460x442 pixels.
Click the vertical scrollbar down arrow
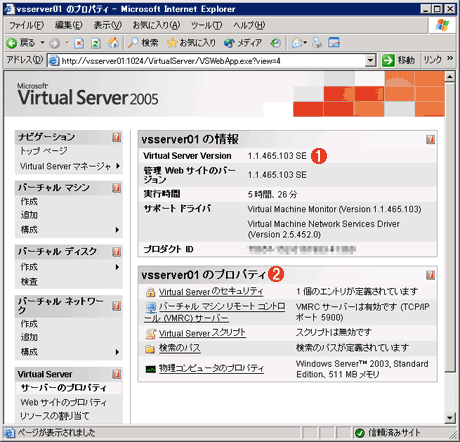pos(450,417)
